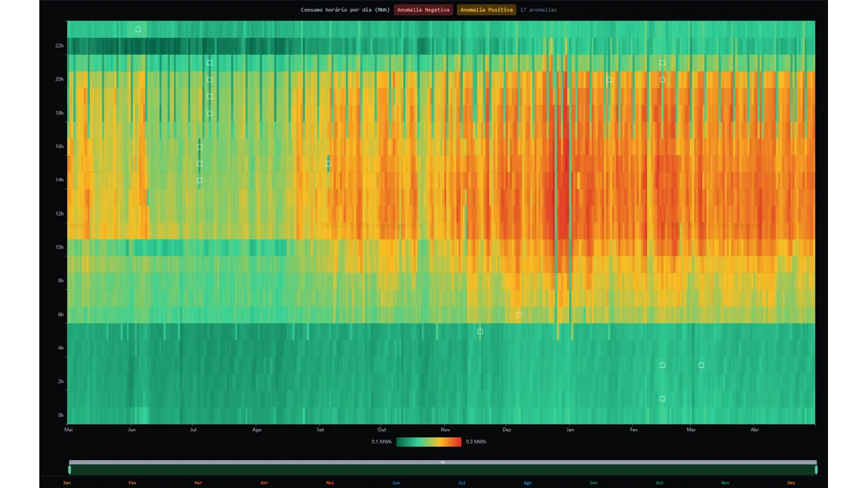Select the July anomaly marker at 21h

(x=210, y=63)
